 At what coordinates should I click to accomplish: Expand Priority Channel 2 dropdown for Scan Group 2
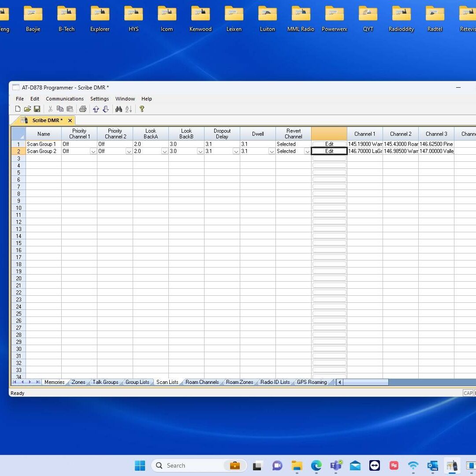tap(129, 151)
